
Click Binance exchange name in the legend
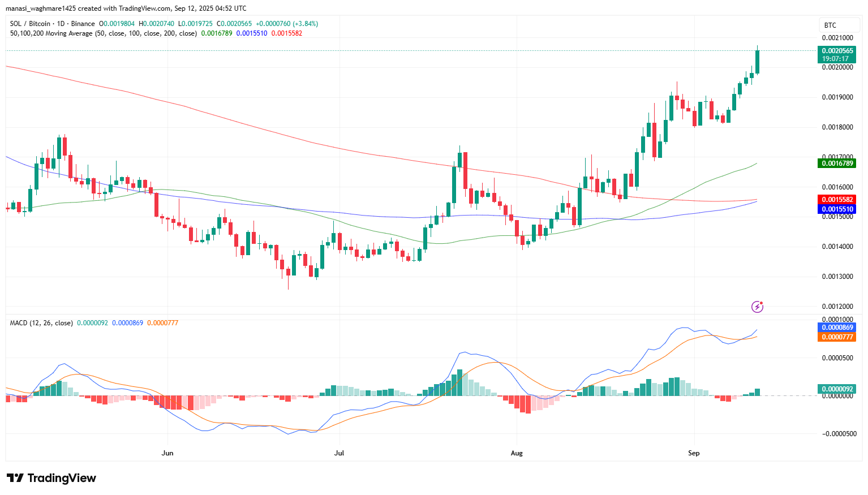[x=83, y=24]
